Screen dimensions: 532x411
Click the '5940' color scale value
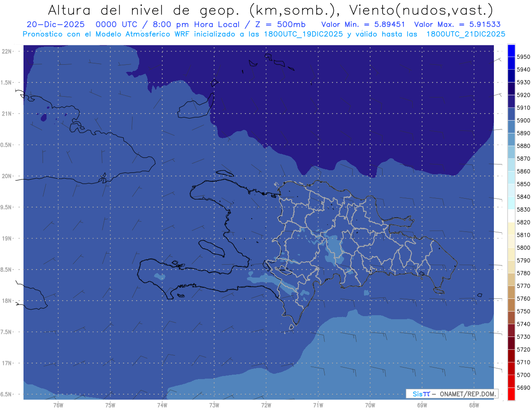(524, 70)
